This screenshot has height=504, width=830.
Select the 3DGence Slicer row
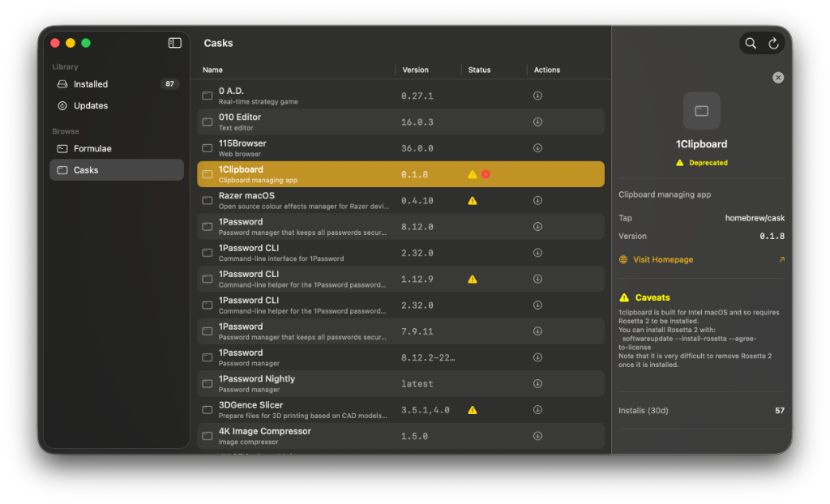(x=400, y=410)
